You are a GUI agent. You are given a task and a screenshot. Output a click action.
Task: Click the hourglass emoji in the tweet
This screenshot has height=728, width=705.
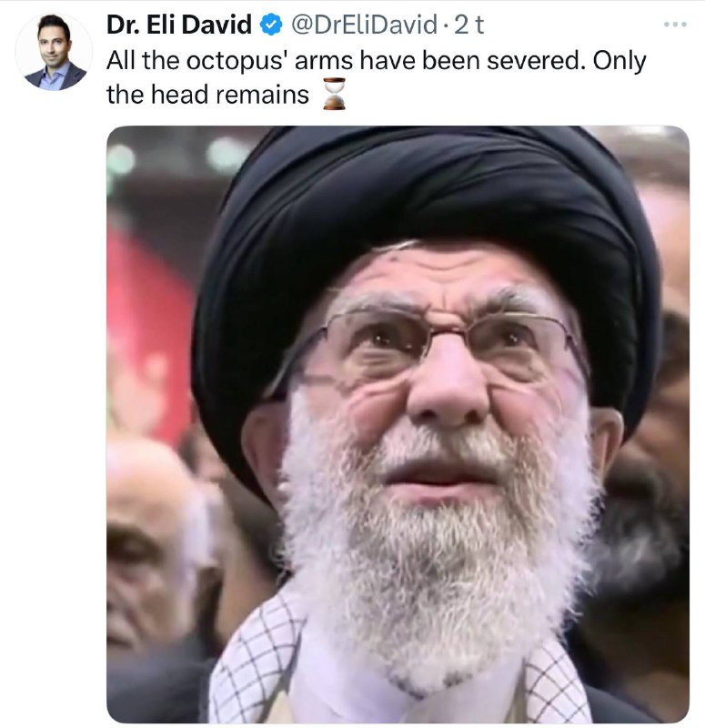click(334, 94)
